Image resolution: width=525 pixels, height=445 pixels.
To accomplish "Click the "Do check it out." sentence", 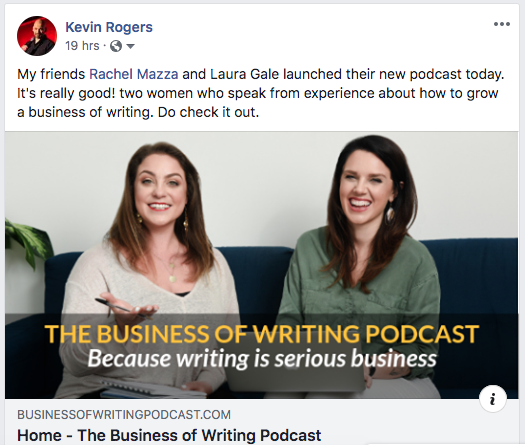I will coord(208,112).
